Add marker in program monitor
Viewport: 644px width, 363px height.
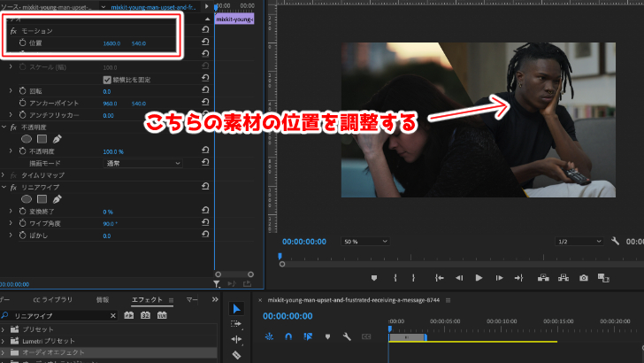click(373, 278)
